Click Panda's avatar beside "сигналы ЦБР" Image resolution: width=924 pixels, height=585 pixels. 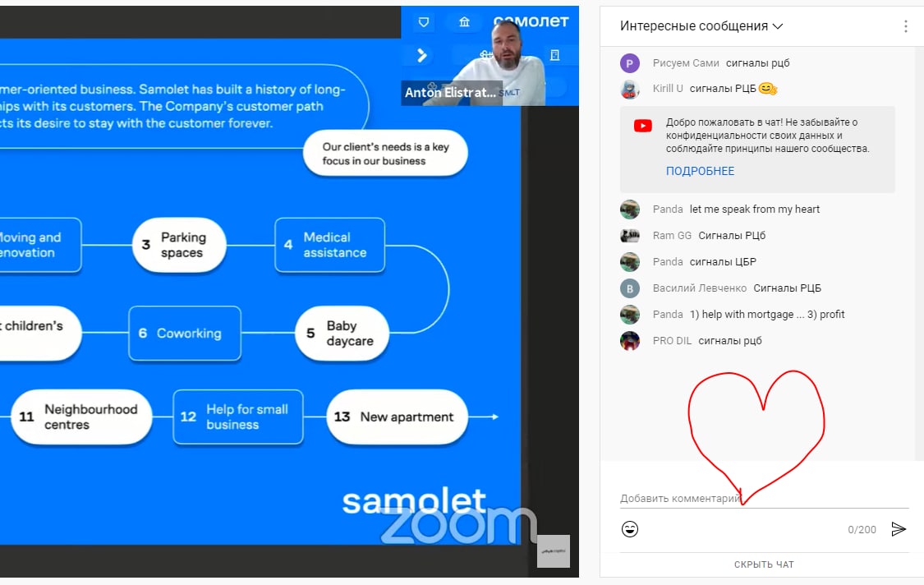point(630,262)
